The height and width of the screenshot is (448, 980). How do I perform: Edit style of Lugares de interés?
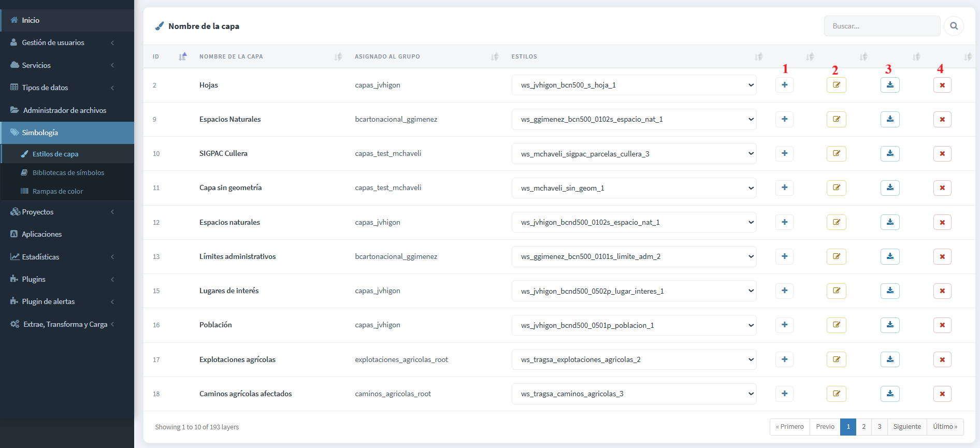pos(836,291)
